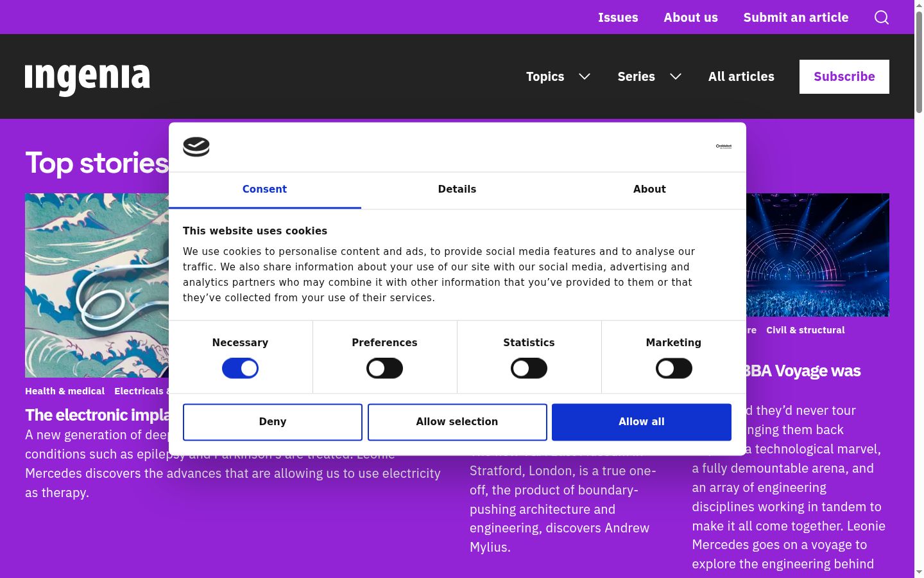Click the 'Top stories' heading

(97, 163)
